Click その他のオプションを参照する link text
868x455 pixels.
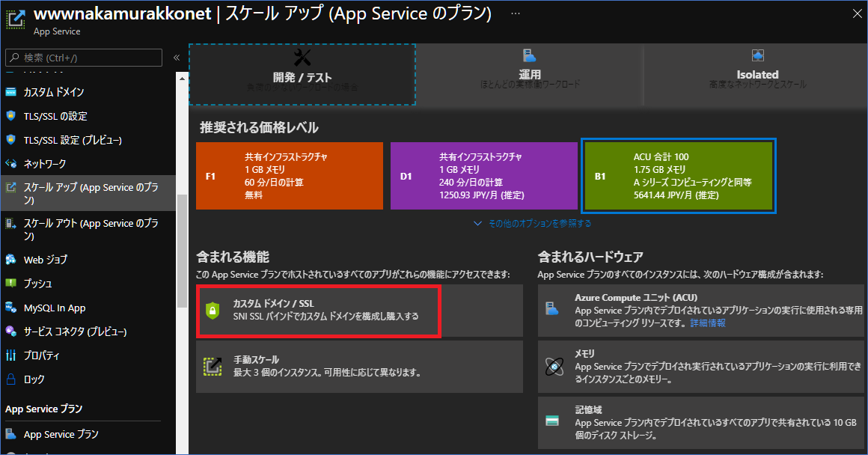click(540, 224)
